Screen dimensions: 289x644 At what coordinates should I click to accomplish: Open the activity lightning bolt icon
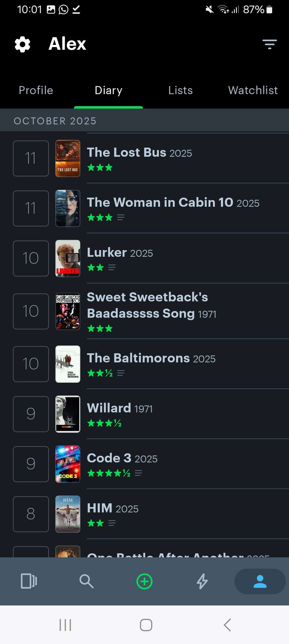click(x=202, y=581)
